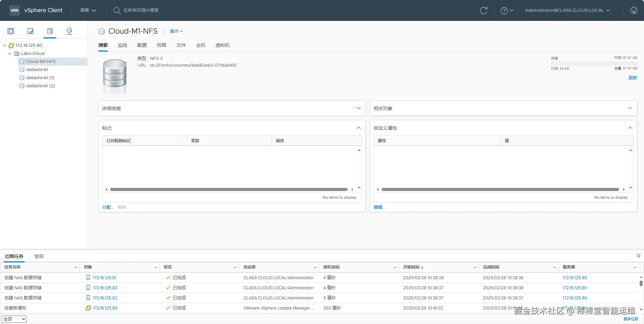Collapse the Labs-Cloud tree node
Image resolution: width=644 pixels, height=324 pixels.
click(10, 54)
